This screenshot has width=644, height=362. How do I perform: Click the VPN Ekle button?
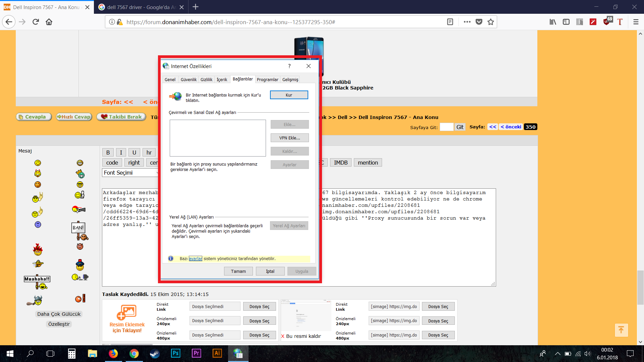(x=289, y=138)
